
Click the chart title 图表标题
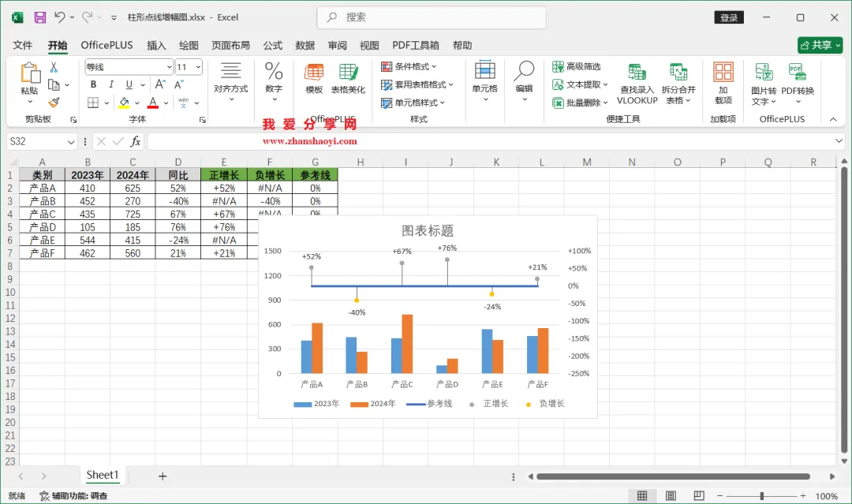click(x=428, y=231)
